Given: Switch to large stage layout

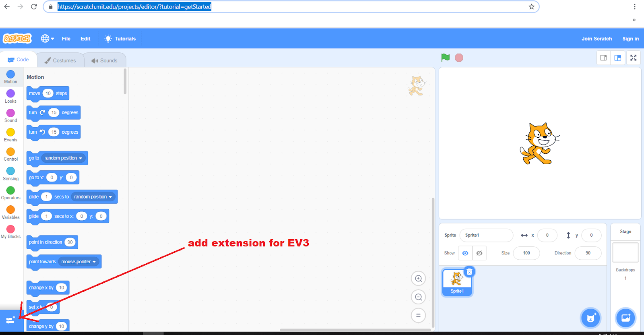Looking at the screenshot, I should [x=618, y=58].
